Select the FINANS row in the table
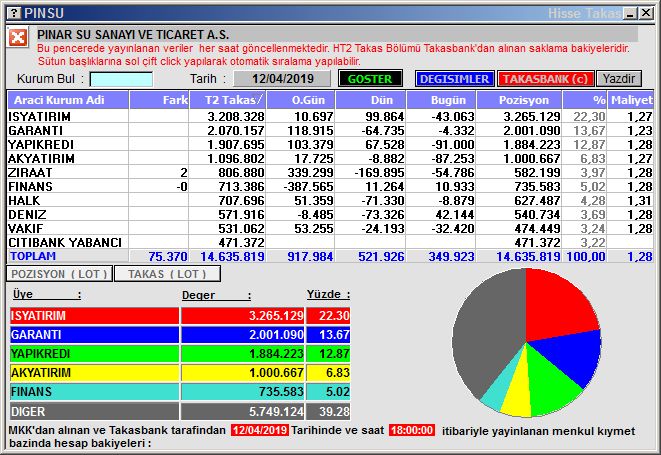The image size is (661, 455). click(x=330, y=186)
